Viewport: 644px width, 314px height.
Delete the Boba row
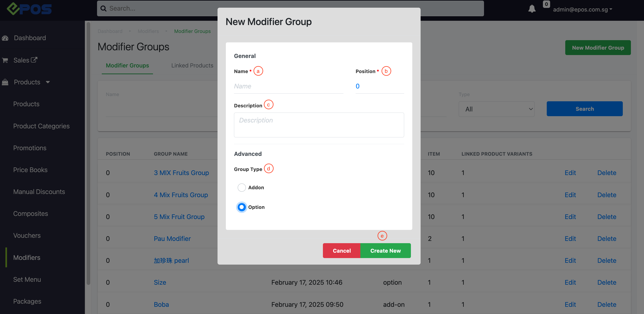point(607,305)
